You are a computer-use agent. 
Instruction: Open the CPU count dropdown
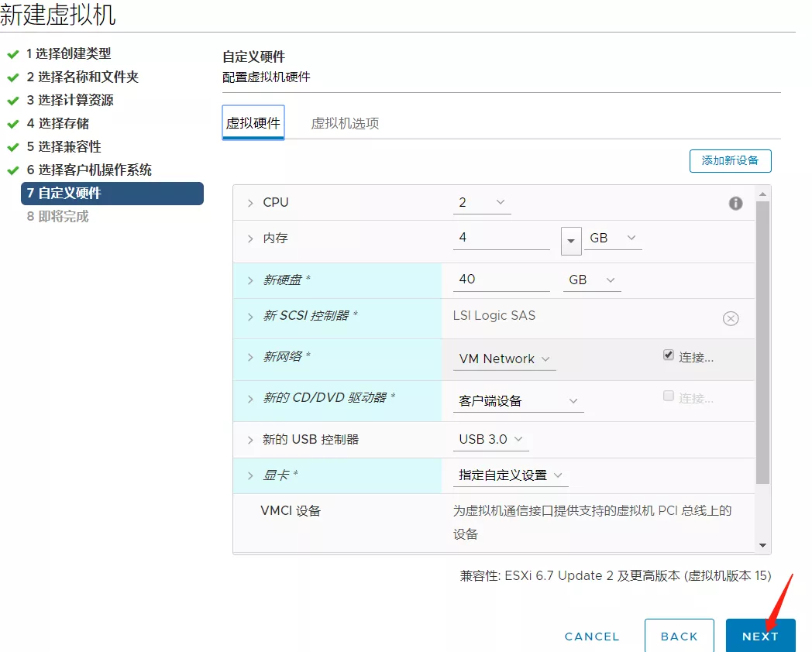pos(481,203)
